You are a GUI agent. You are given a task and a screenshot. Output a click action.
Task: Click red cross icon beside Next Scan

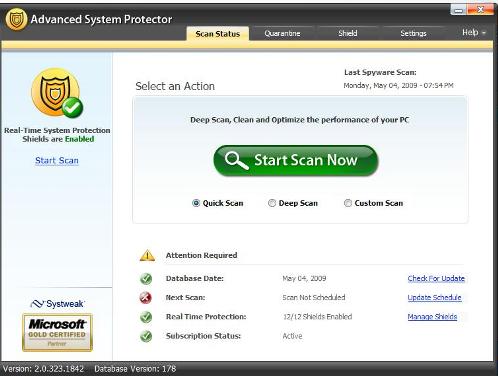click(146, 298)
